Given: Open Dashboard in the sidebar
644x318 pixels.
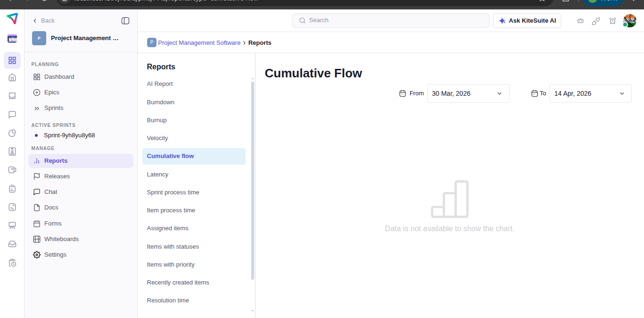Looking at the screenshot, I should pyautogui.click(x=81, y=77).
